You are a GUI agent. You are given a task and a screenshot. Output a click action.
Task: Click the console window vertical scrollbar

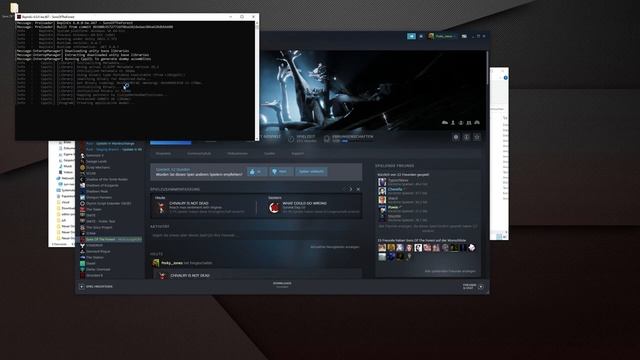coord(257,80)
